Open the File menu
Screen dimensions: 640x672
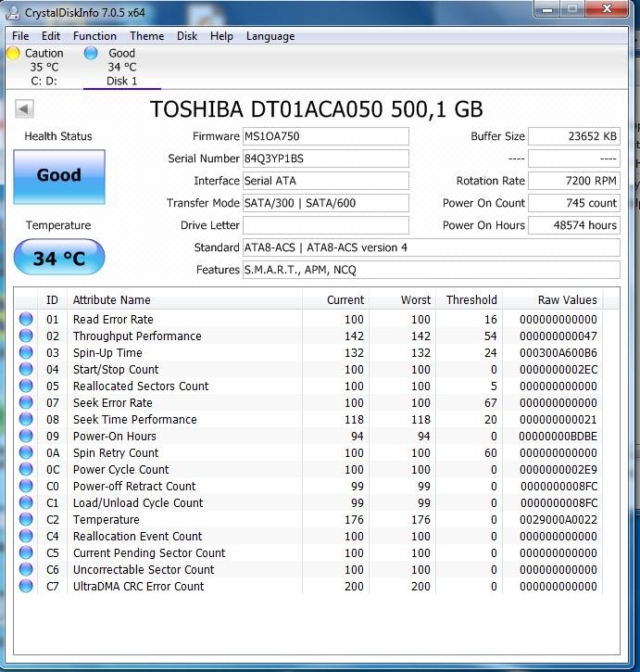click(x=20, y=36)
